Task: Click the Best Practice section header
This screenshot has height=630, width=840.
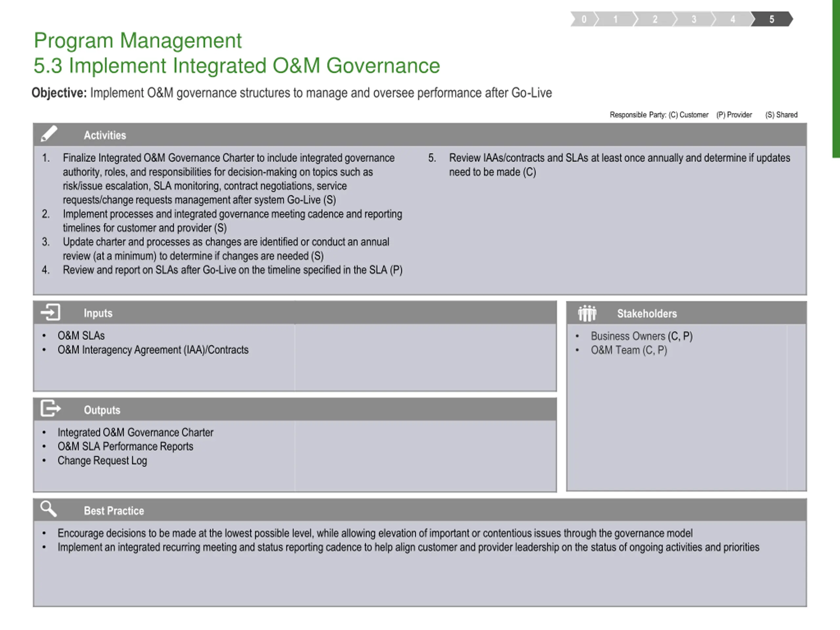Action: [420, 510]
